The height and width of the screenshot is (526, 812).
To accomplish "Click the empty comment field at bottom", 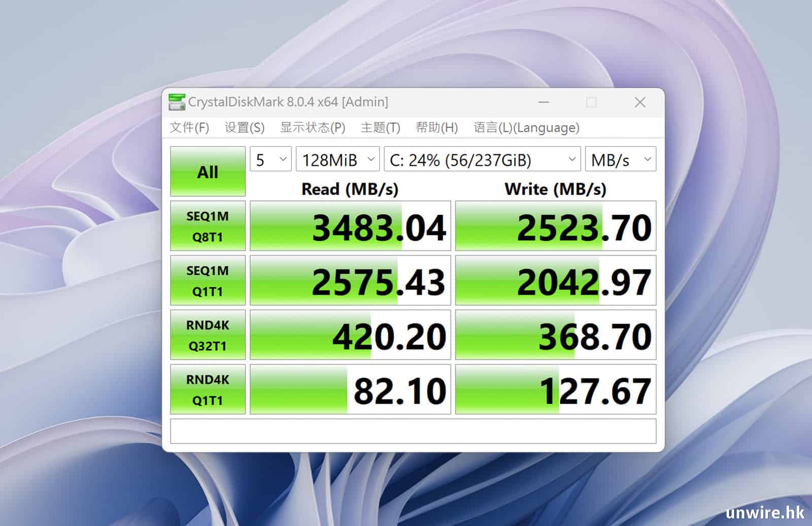I will (413, 431).
